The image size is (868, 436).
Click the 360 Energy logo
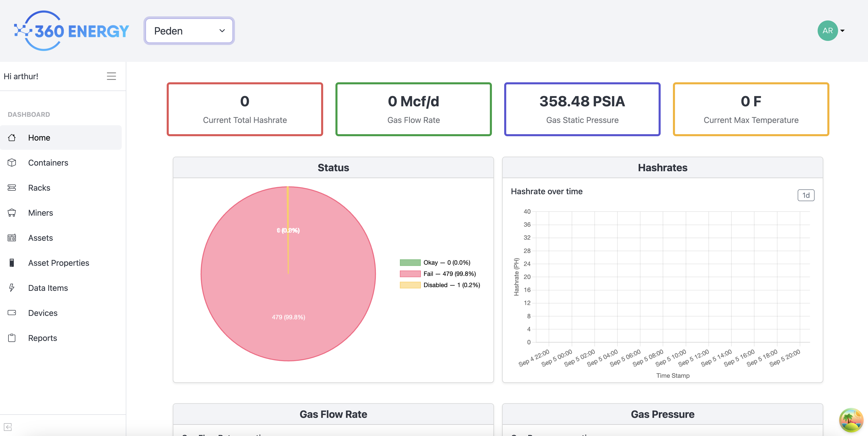point(71,31)
